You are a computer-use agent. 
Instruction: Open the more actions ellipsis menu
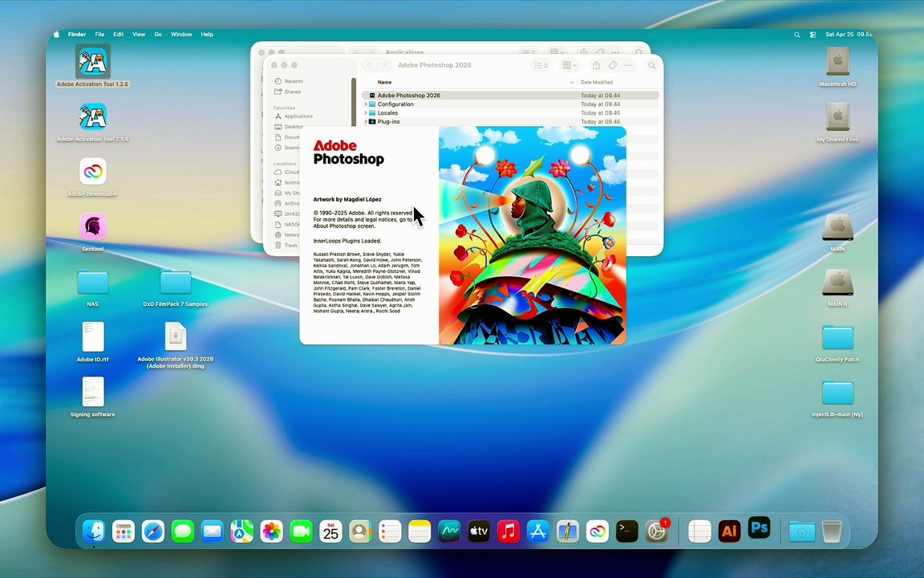pyautogui.click(x=628, y=66)
